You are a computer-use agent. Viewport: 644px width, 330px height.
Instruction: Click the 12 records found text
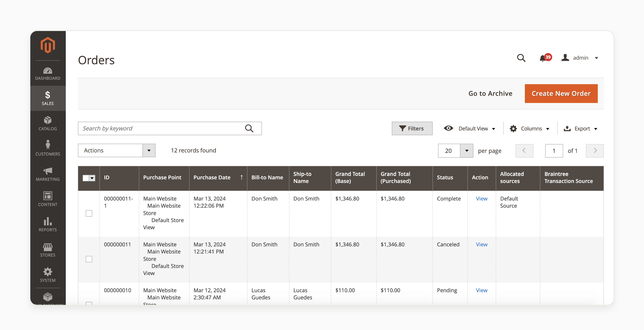click(x=193, y=150)
